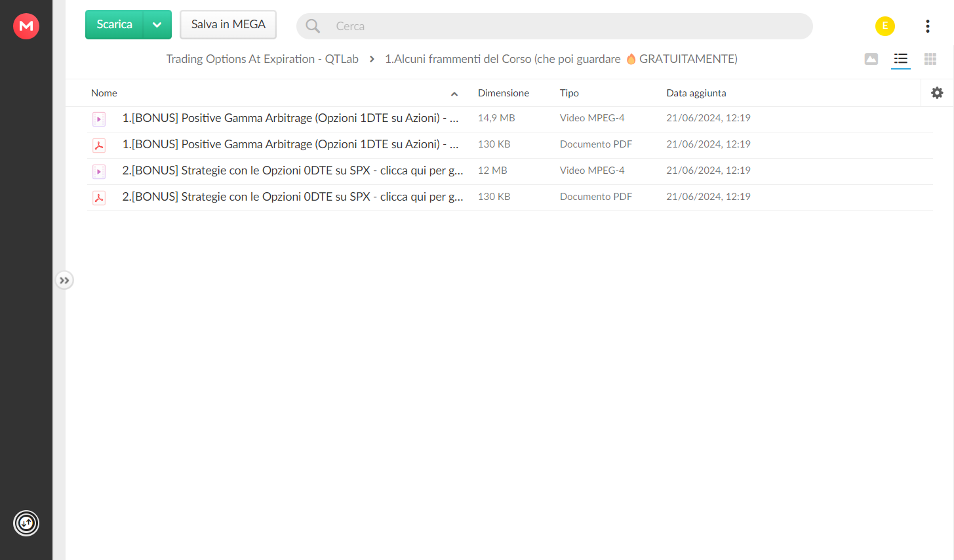Click the search magnifier icon
954x560 pixels.
point(313,26)
